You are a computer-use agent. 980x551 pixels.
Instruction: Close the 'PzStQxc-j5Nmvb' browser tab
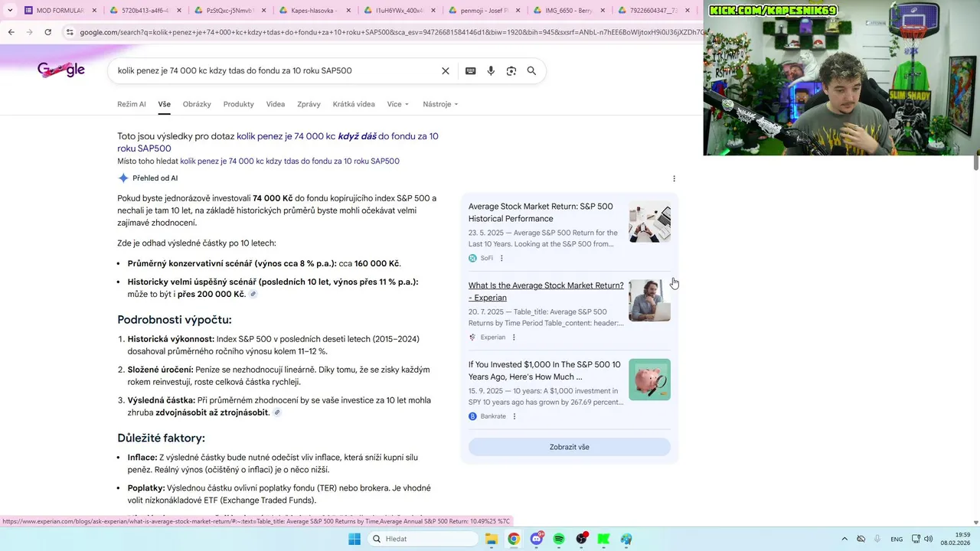[x=264, y=11]
